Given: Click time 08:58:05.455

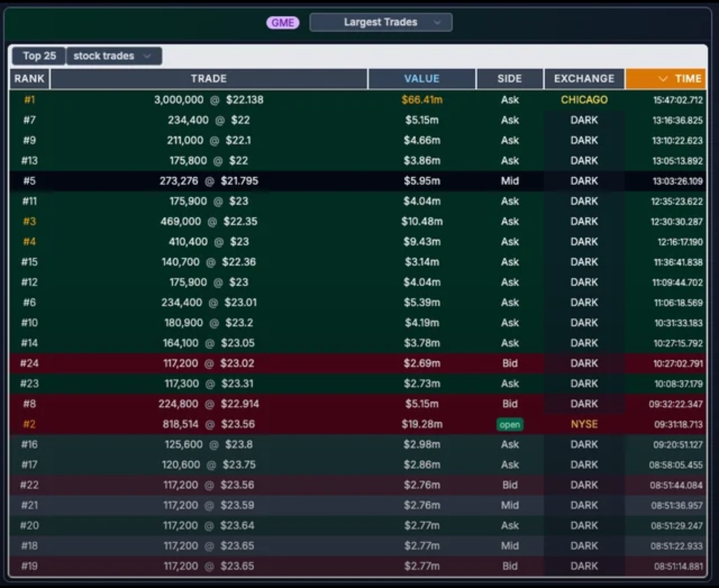Looking at the screenshot, I should tap(676, 465).
